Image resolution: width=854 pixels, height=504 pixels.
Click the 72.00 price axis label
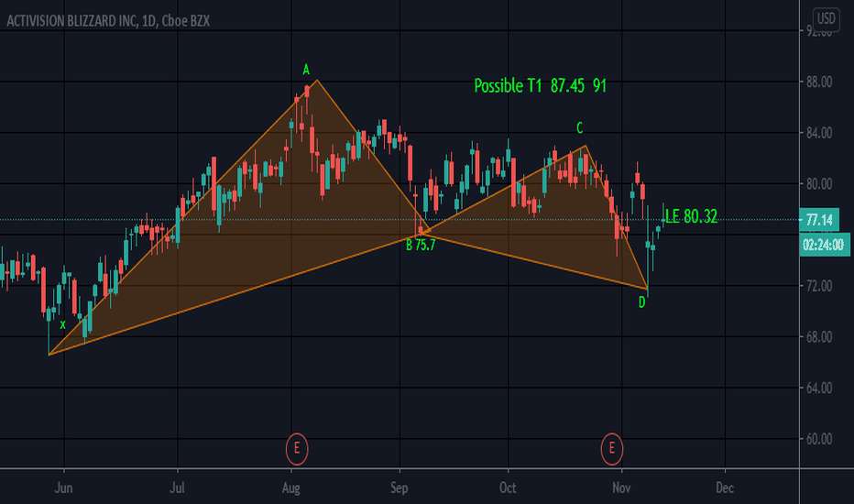click(x=819, y=286)
